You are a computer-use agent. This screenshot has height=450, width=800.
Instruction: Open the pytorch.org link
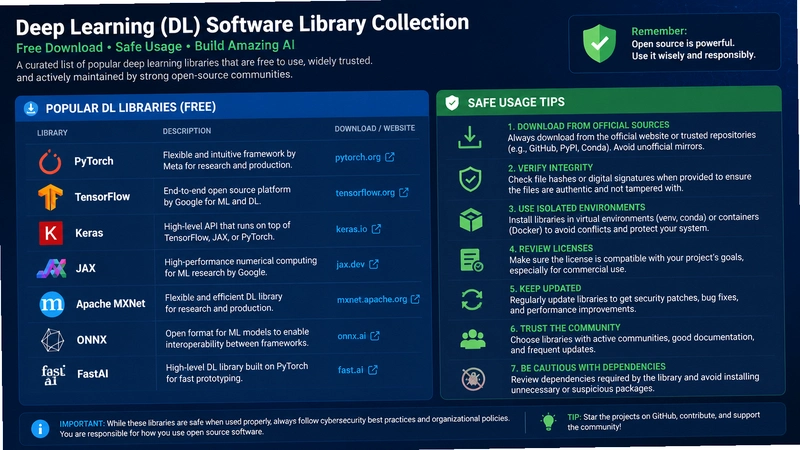[358, 157]
